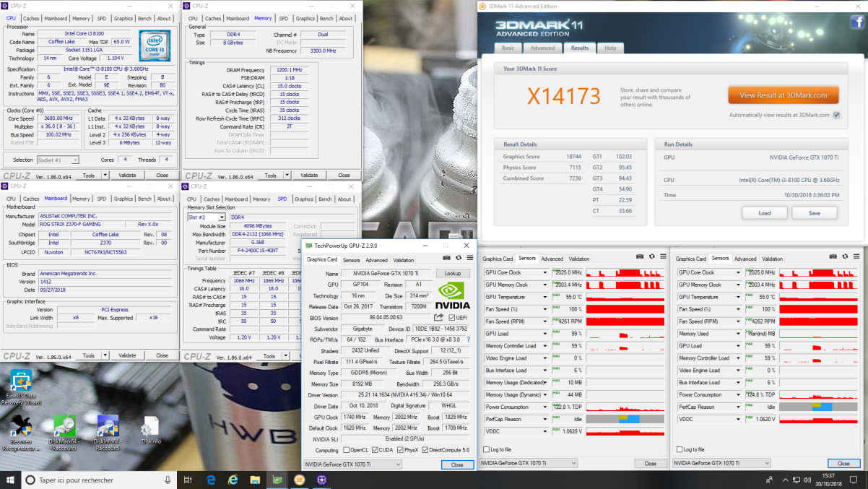Toggle the DirectCompute 5.0 checkbox

425,450
